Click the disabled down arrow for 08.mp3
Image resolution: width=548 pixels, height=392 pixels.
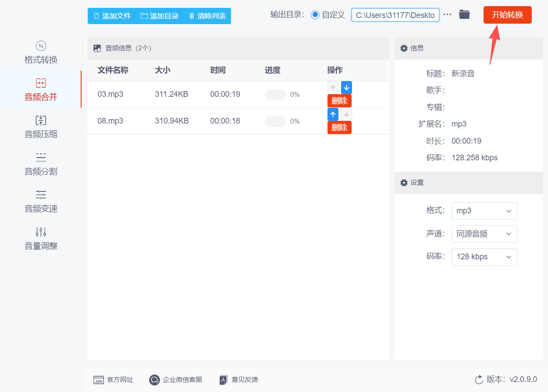pyautogui.click(x=346, y=114)
